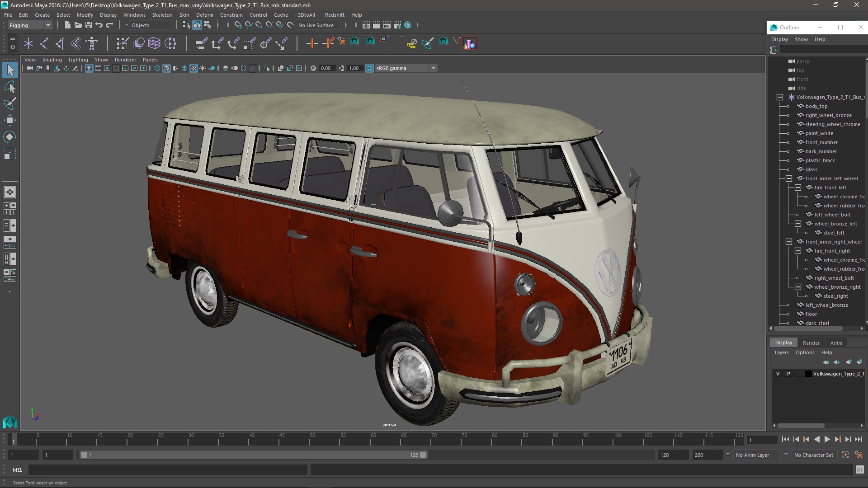Click the Redo arrow icon
This screenshot has width=868, height=488.
[109, 25]
